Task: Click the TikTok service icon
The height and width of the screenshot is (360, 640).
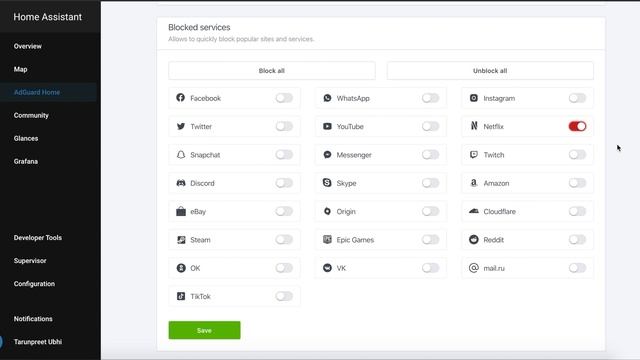Action: 180,296
